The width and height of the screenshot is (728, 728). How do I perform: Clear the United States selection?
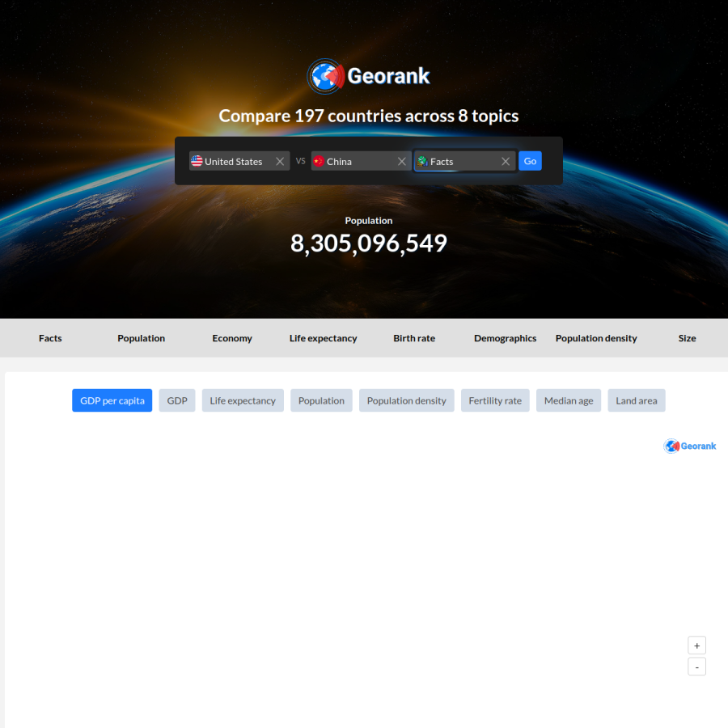pyautogui.click(x=280, y=161)
